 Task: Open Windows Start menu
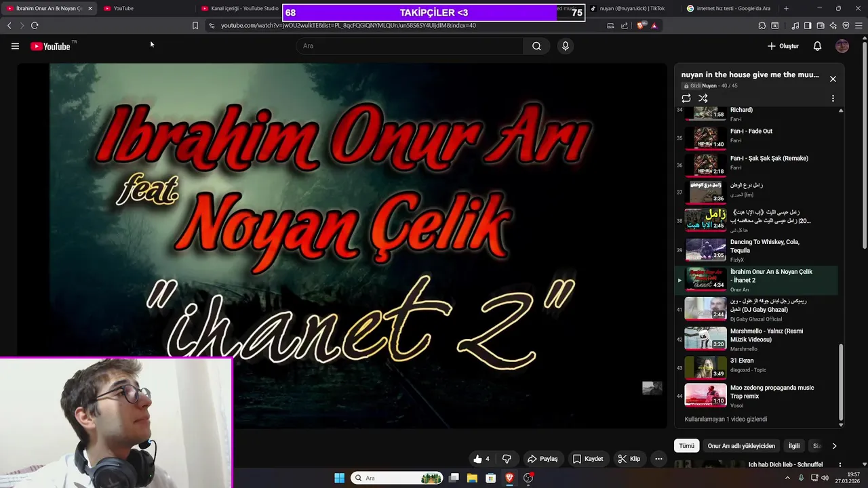click(x=339, y=478)
